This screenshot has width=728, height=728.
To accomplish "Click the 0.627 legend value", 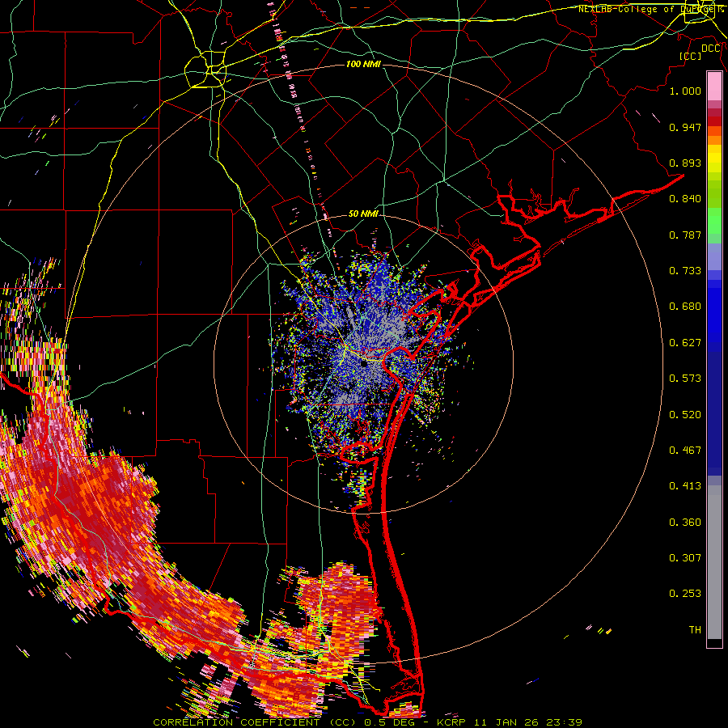I will click(685, 343).
